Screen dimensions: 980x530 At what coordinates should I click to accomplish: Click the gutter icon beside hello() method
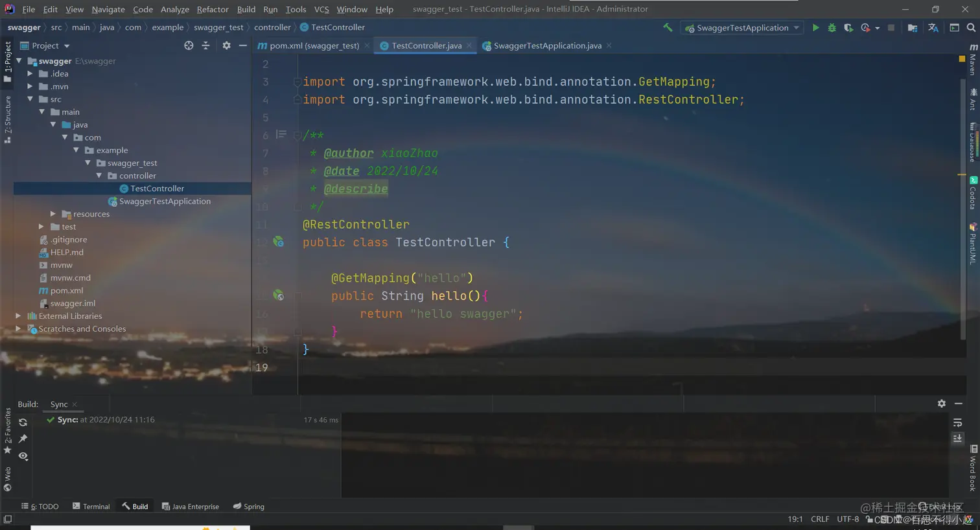(278, 295)
